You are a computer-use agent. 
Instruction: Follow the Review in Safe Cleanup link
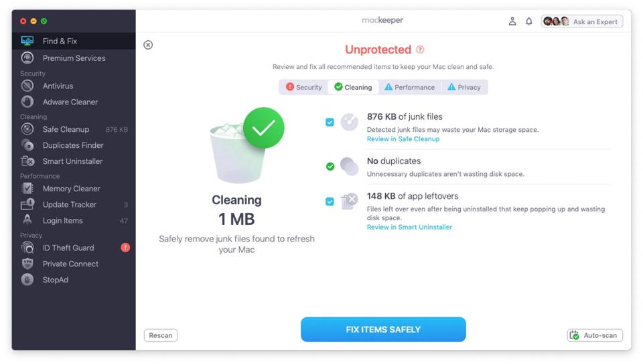pos(403,139)
